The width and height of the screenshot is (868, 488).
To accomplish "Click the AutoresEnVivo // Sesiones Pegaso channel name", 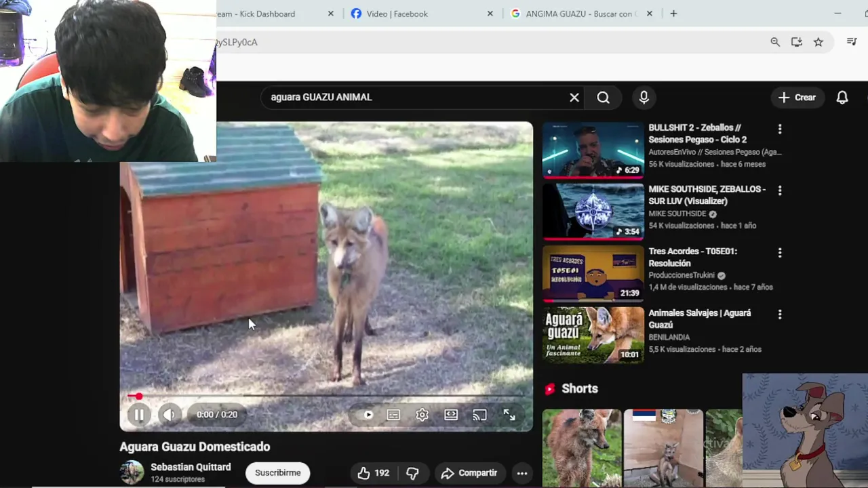I will (x=715, y=152).
